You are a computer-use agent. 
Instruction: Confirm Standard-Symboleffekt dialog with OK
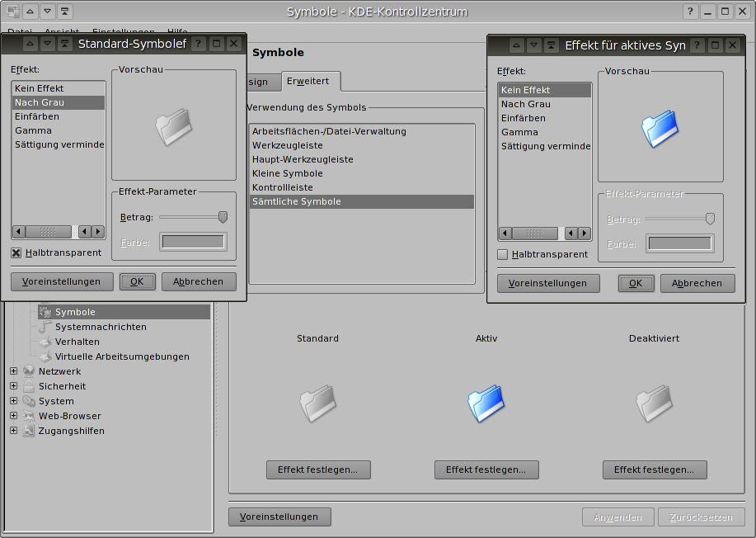tap(138, 281)
